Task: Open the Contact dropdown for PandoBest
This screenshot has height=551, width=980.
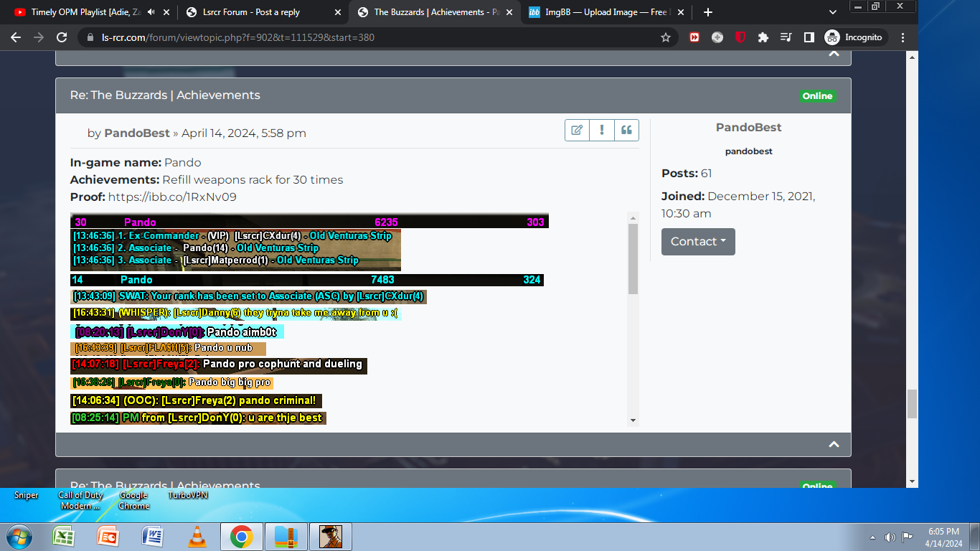Action: (698, 242)
